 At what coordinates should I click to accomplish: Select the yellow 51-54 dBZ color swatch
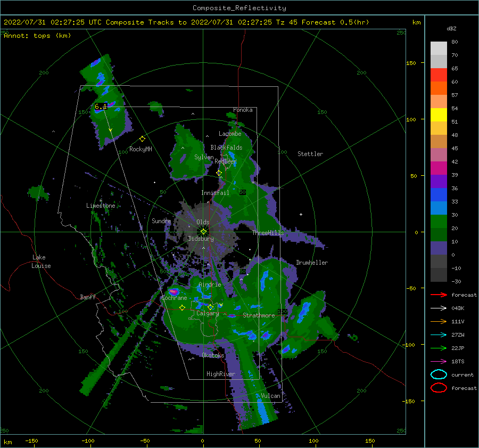pos(439,115)
